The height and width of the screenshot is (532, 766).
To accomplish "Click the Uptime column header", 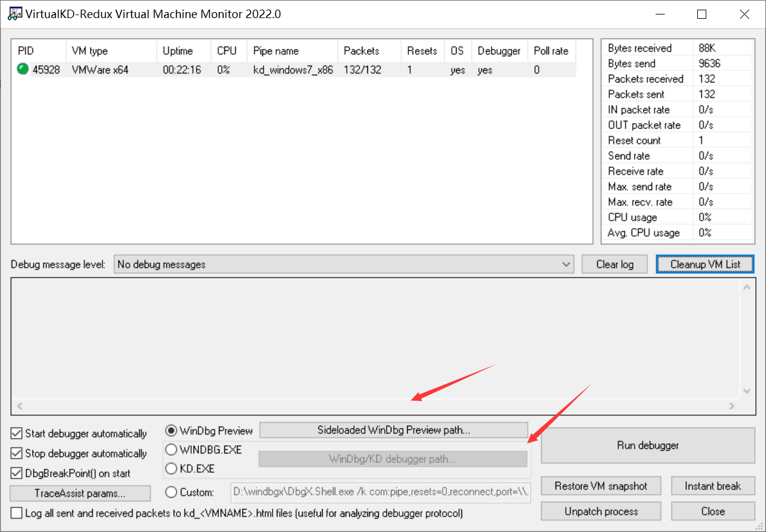I will pyautogui.click(x=183, y=51).
